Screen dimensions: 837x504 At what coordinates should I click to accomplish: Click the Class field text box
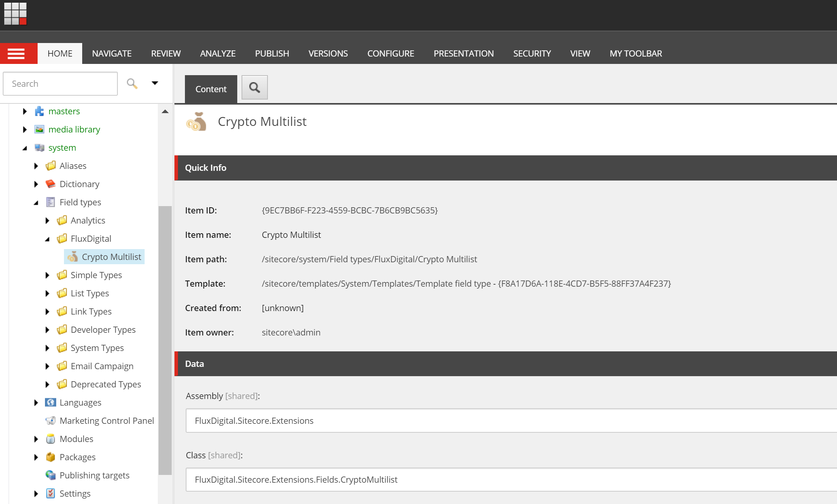pos(511,480)
